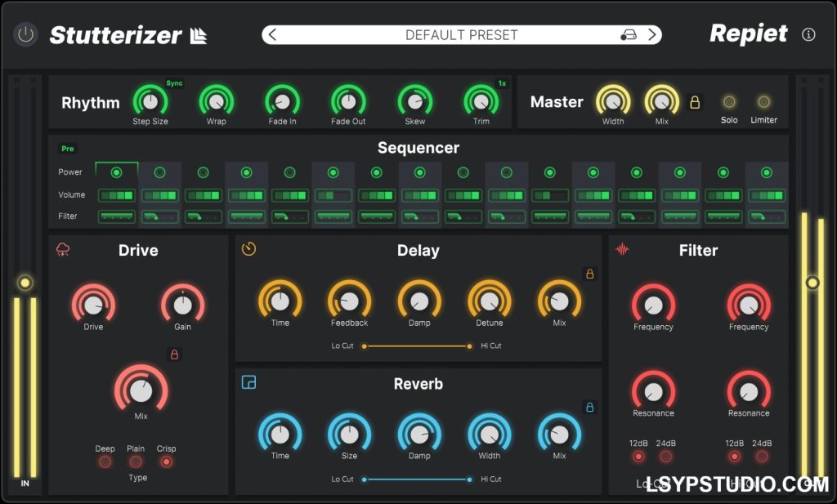
Task: Click the Delay mix lock icon
Action: [x=590, y=274]
